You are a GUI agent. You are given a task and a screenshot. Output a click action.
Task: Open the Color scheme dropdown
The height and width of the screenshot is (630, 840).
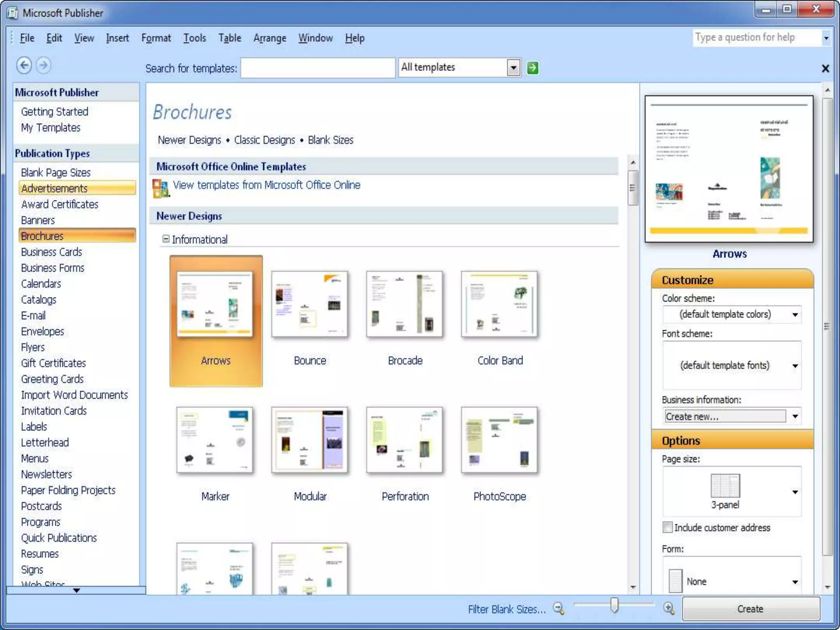[x=795, y=315]
